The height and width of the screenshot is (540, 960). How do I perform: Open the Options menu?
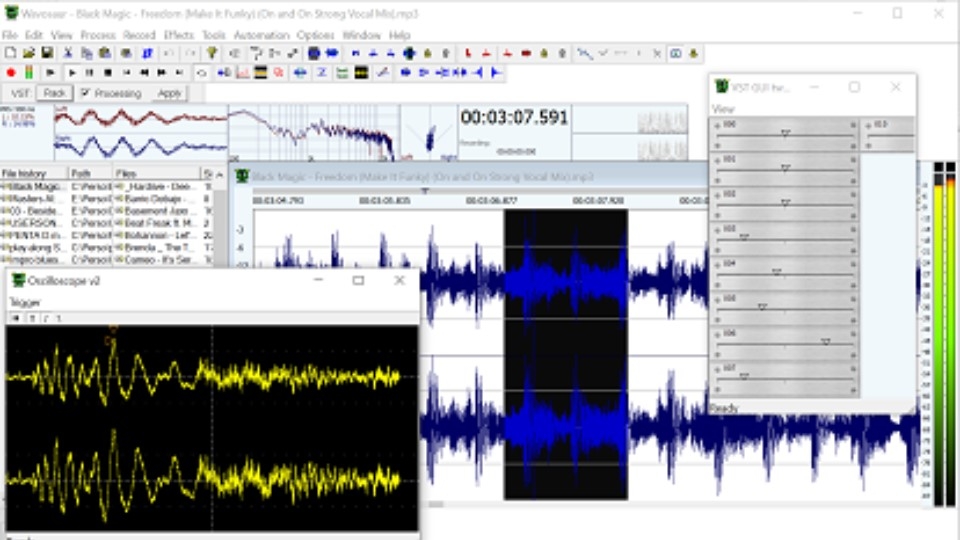[x=315, y=35]
